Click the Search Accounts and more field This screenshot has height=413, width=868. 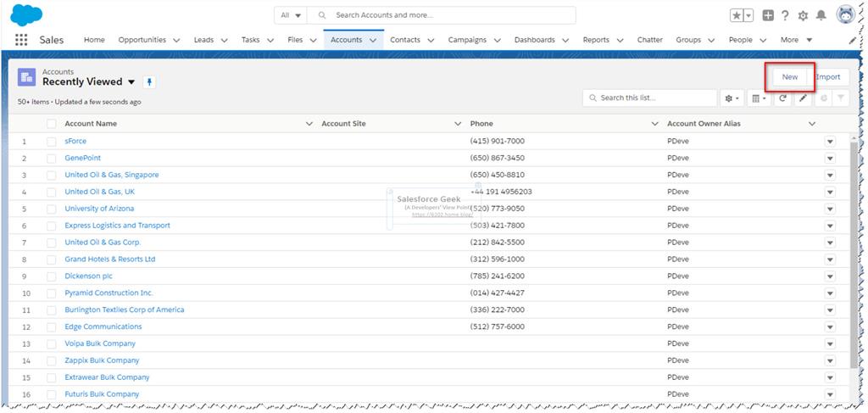tap(441, 15)
